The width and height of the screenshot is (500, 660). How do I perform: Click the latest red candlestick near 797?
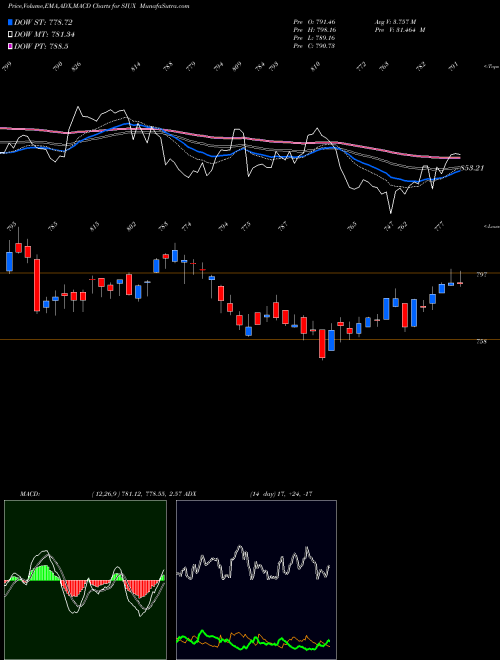[x=460, y=283]
